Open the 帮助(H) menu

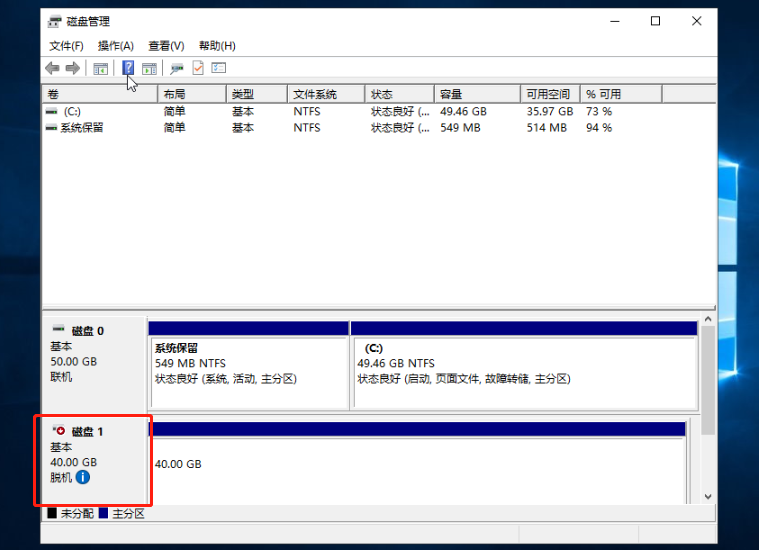tap(217, 46)
